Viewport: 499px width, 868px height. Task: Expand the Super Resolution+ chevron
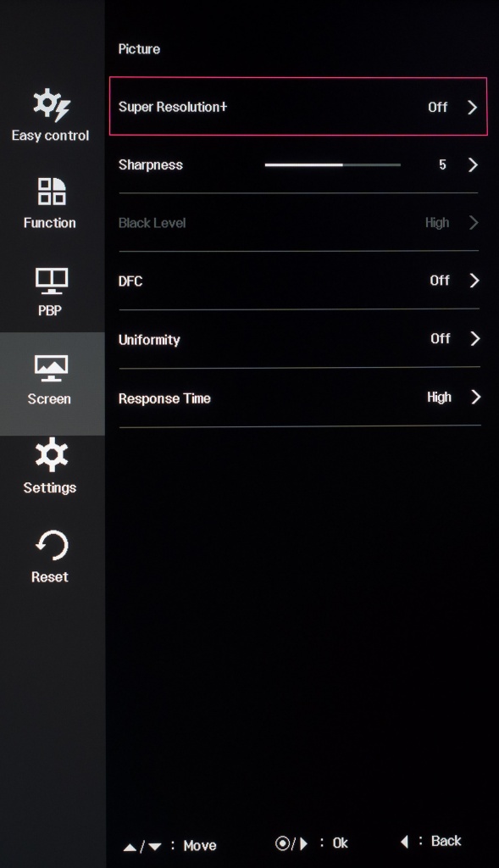472,108
